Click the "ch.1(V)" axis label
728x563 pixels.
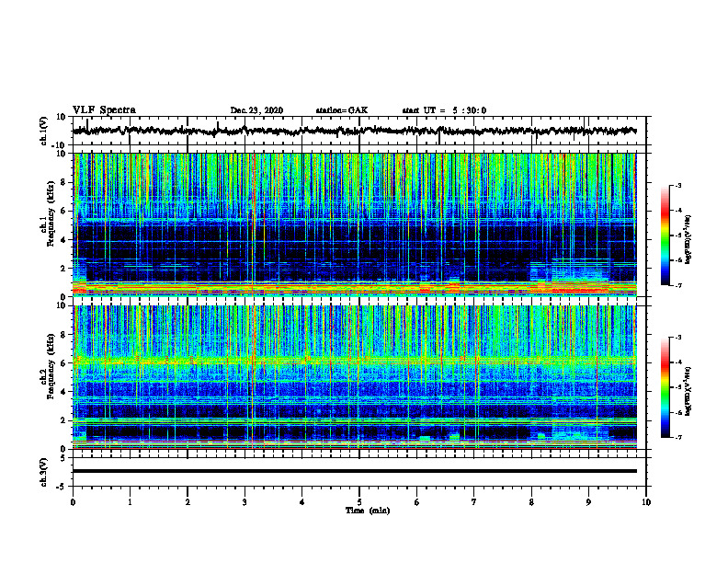coord(44,131)
